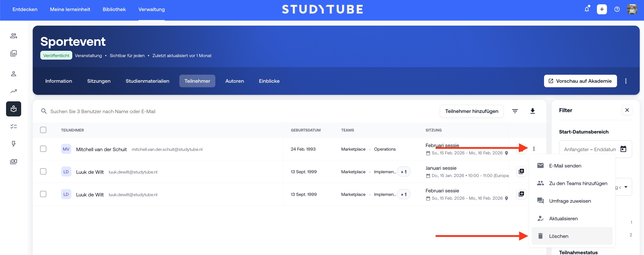Open the image library sidebar icon
The width and height of the screenshot is (644, 255).
[14, 53]
